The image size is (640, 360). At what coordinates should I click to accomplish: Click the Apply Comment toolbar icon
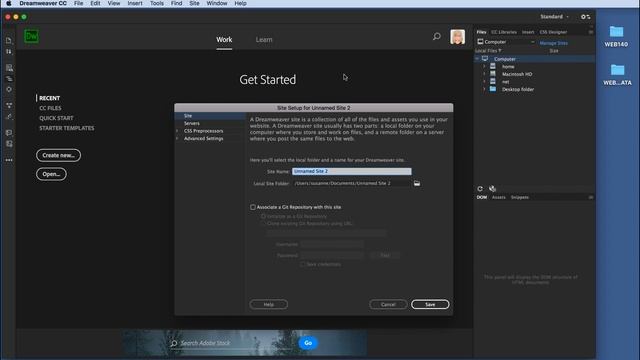pos(9,133)
